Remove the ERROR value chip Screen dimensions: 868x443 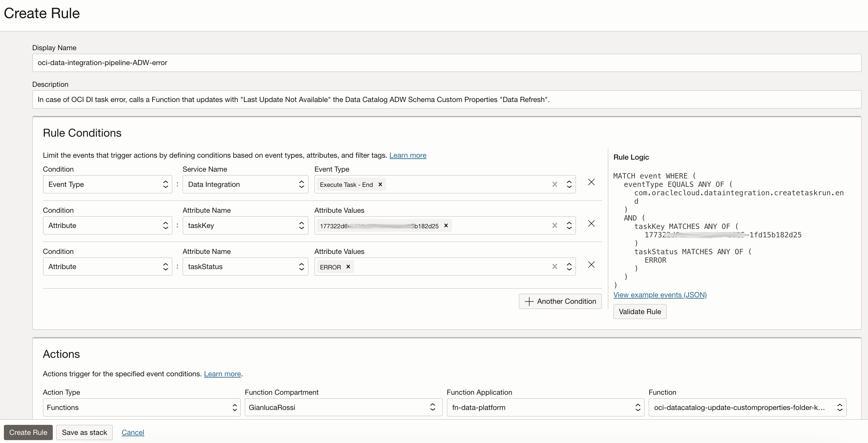coord(348,267)
